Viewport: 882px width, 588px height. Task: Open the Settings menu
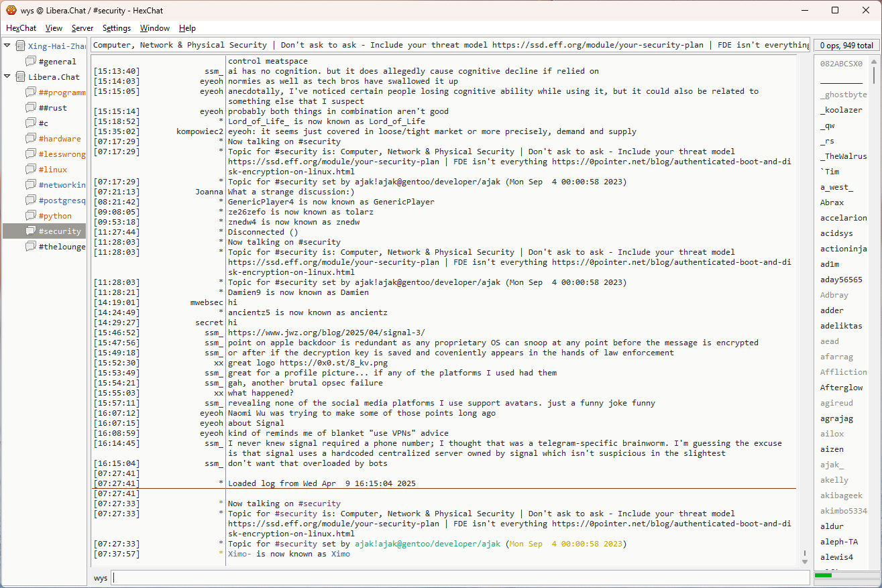pyautogui.click(x=117, y=28)
